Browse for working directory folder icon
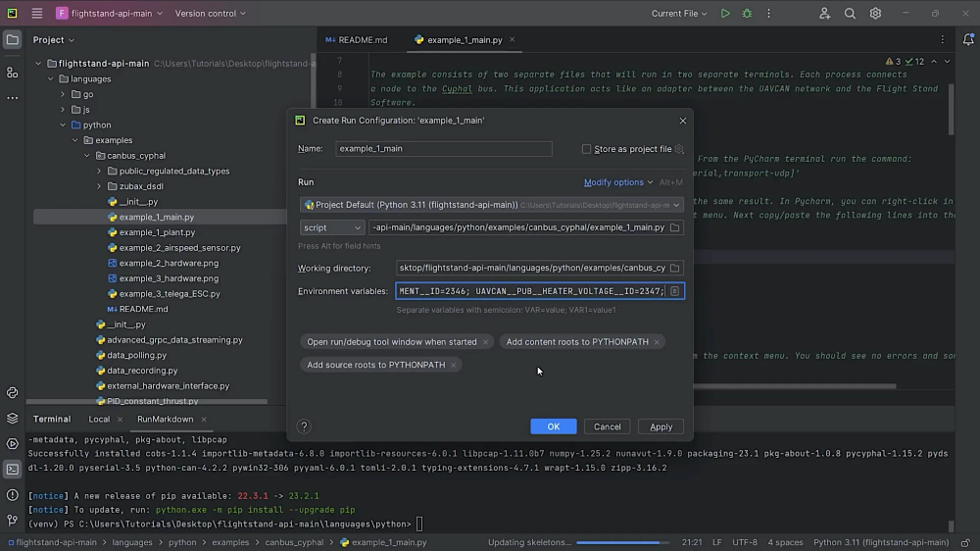Viewport: 980px width, 551px height. [x=674, y=268]
